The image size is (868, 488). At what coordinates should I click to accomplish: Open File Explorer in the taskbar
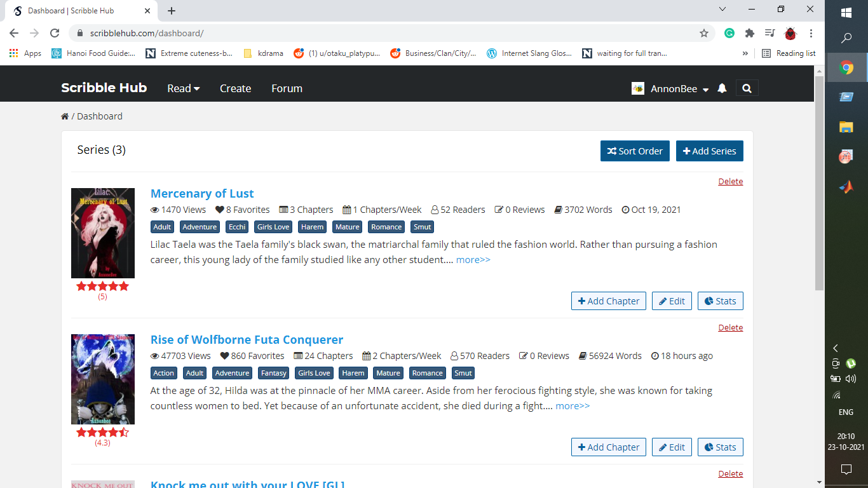846,126
